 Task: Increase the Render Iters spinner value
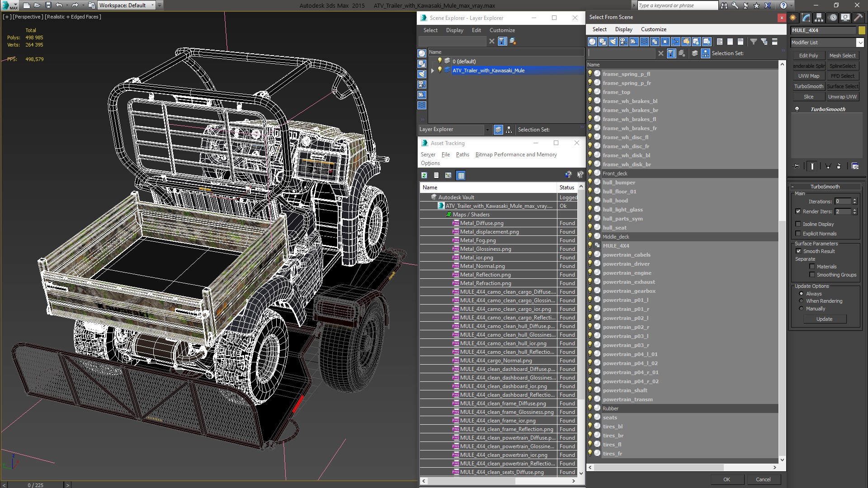coord(854,209)
